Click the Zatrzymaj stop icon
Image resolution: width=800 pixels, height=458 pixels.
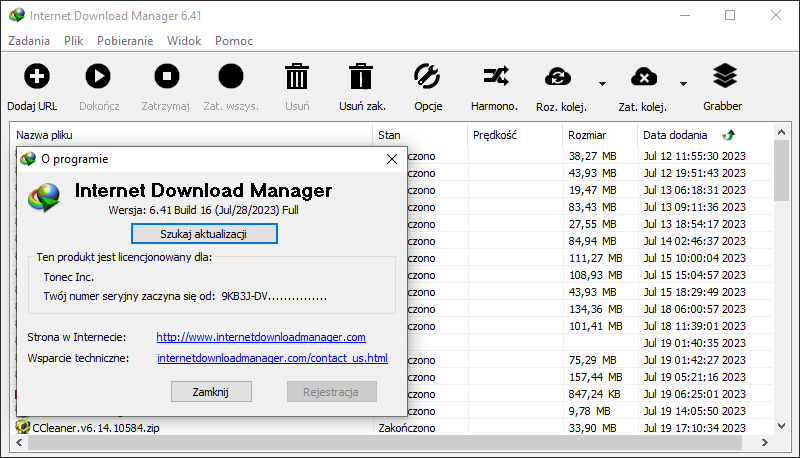(167, 77)
